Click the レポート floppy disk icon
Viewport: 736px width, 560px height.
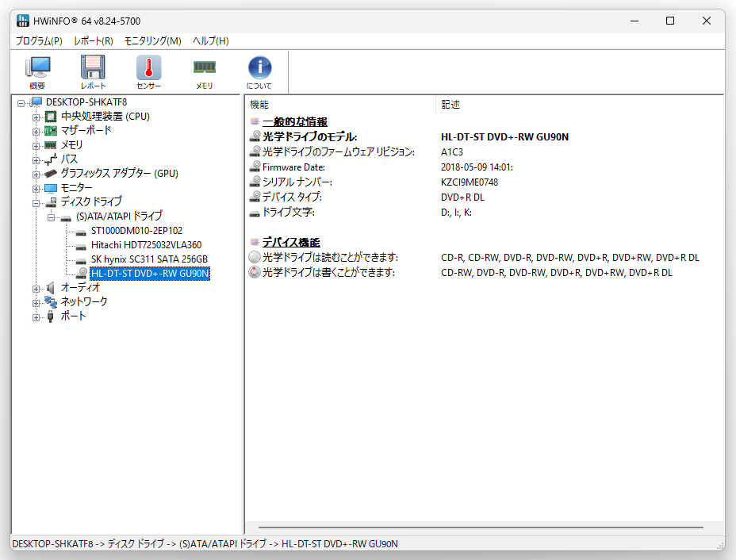(x=93, y=72)
